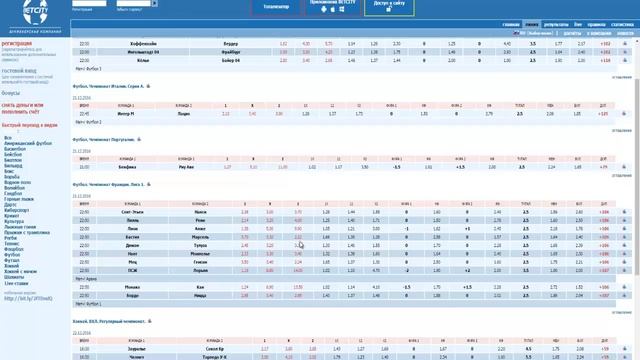Viewport: 640px width, 360px height.
Task: Click the row-end icon for Мец match
Action: point(624,262)
